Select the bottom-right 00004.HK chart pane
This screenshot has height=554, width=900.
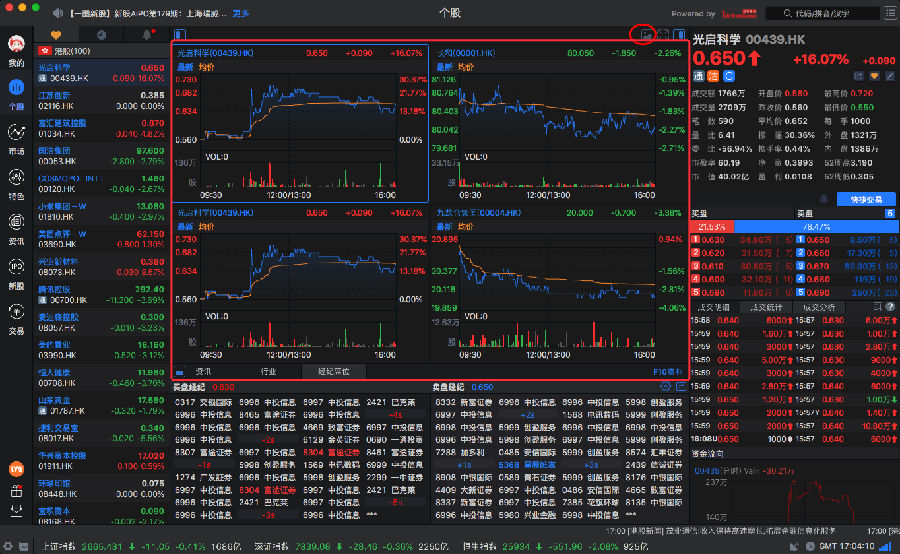(x=559, y=284)
